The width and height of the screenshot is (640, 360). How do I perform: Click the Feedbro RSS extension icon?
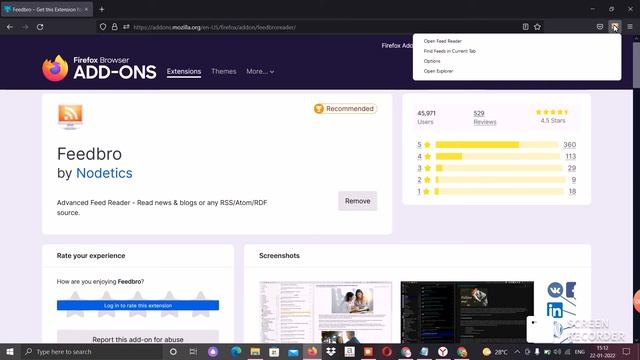(x=70, y=117)
